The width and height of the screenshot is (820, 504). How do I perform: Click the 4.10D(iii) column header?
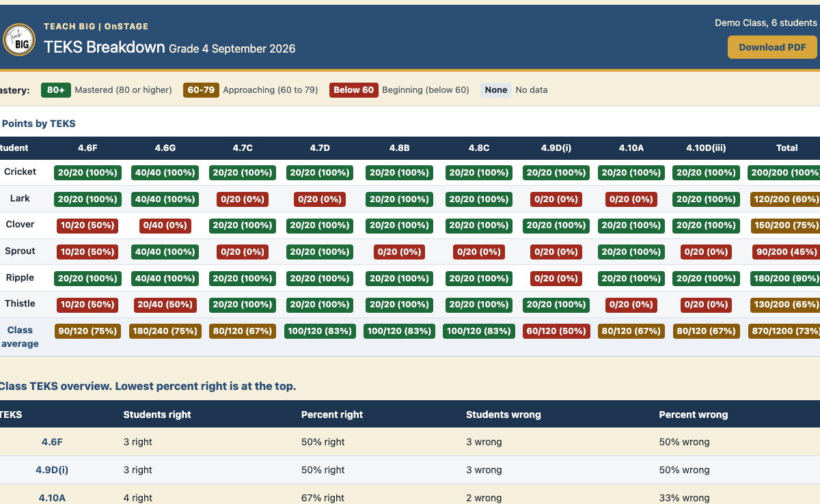pos(707,148)
